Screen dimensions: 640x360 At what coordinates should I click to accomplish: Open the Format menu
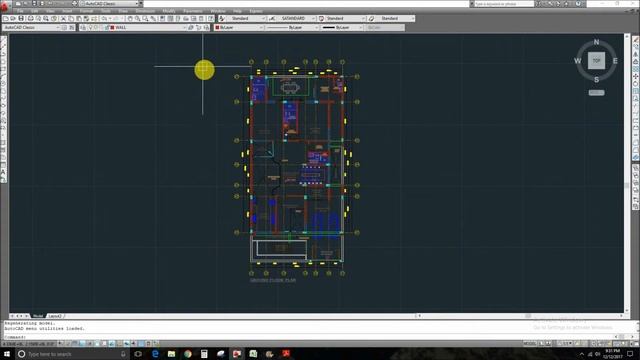[86, 11]
